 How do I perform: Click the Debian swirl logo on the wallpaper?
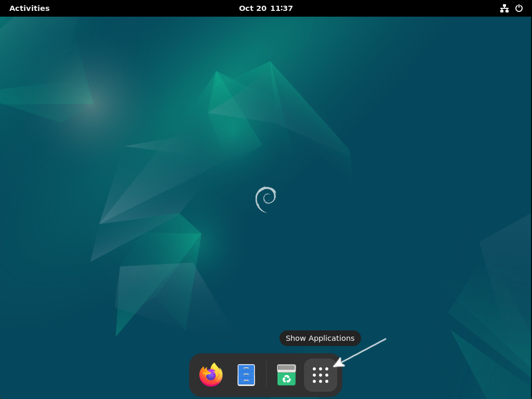click(266, 199)
